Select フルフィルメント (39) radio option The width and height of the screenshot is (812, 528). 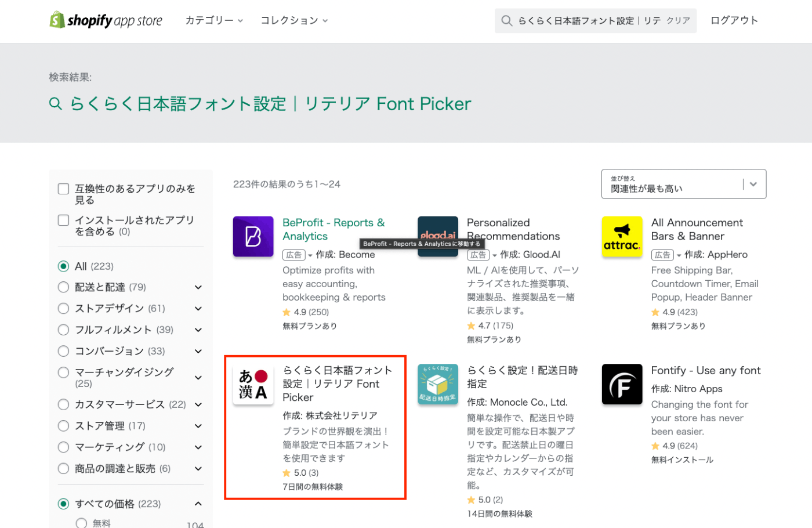tap(64, 330)
